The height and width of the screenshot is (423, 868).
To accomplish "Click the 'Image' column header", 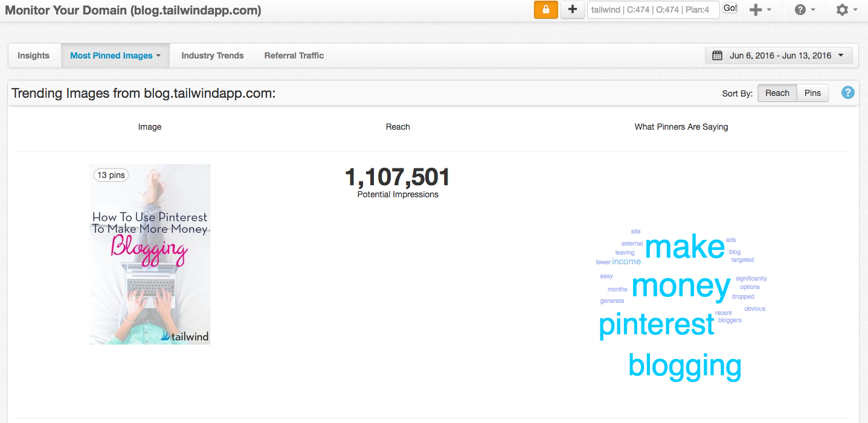I will (x=150, y=127).
